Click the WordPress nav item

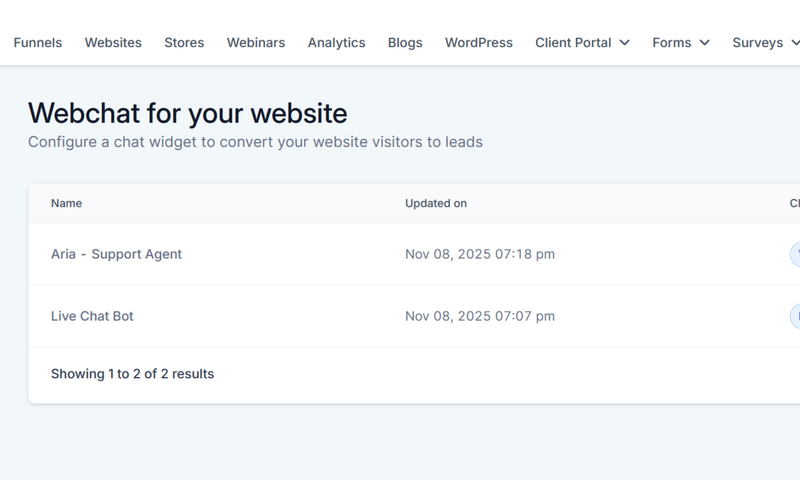(478, 43)
